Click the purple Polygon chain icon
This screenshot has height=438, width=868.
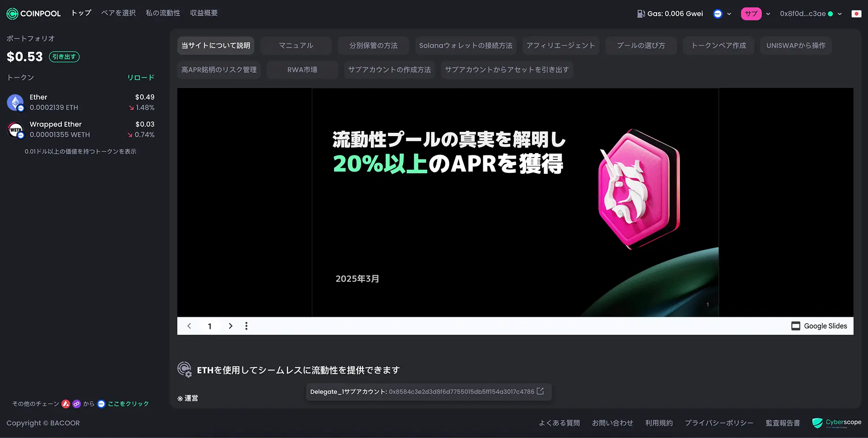pos(76,404)
